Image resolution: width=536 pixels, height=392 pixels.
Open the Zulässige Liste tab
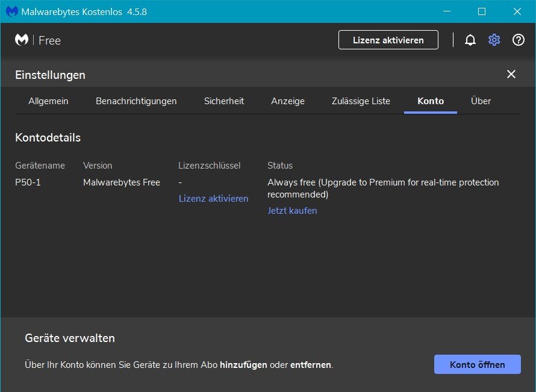361,101
